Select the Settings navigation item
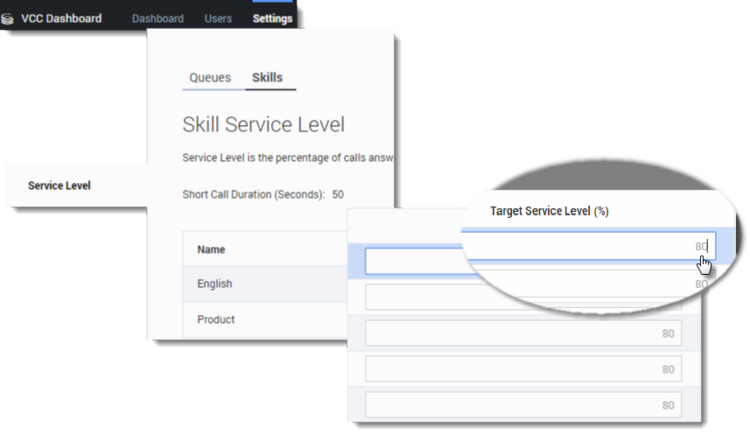Image resolution: width=750 pixels, height=434 pixels. [272, 19]
